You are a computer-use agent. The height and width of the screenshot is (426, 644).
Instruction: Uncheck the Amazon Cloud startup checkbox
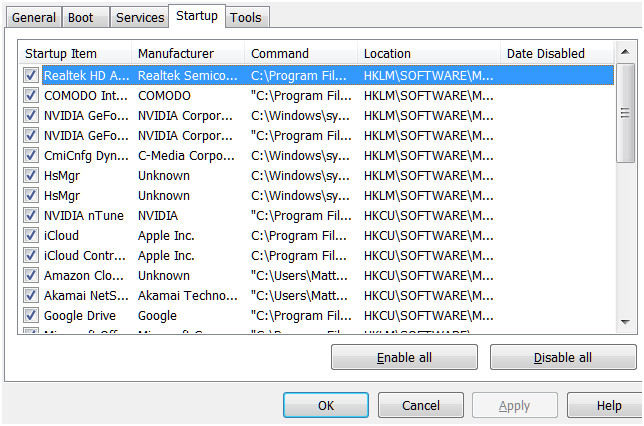pyautogui.click(x=31, y=275)
